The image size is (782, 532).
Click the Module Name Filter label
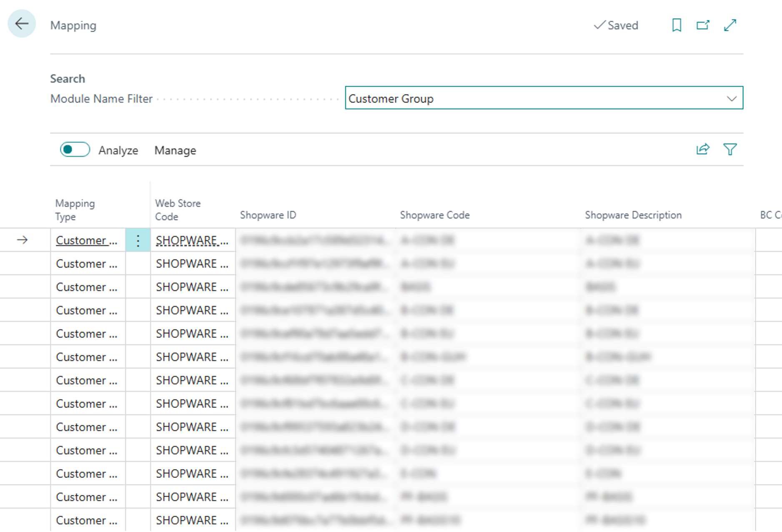coord(101,99)
